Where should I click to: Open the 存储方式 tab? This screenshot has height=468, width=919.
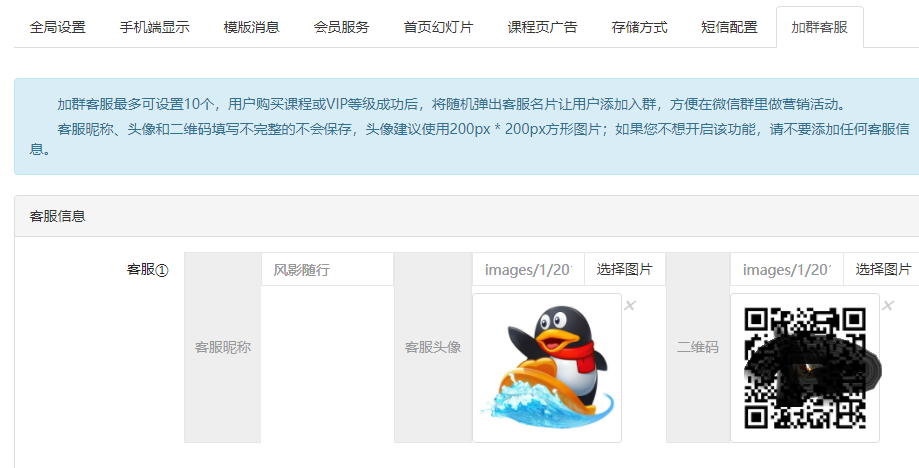pyautogui.click(x=639, y=27)
